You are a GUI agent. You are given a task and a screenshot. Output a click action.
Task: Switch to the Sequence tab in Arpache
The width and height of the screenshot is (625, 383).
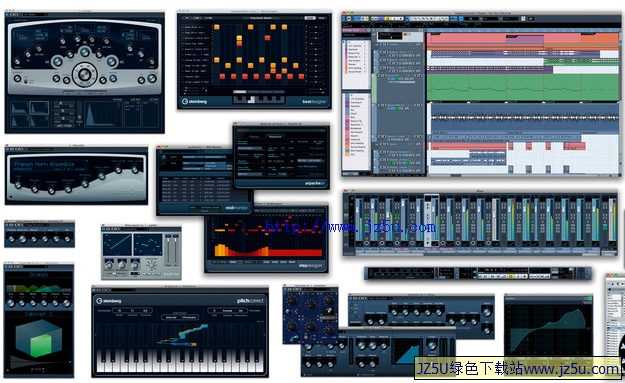coord(274,136)
